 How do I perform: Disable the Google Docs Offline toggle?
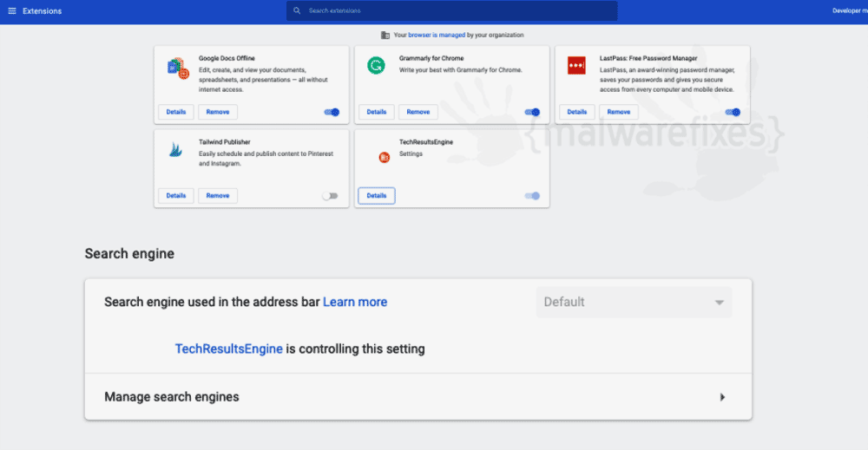pyautogui.click(x=332, y=112)
